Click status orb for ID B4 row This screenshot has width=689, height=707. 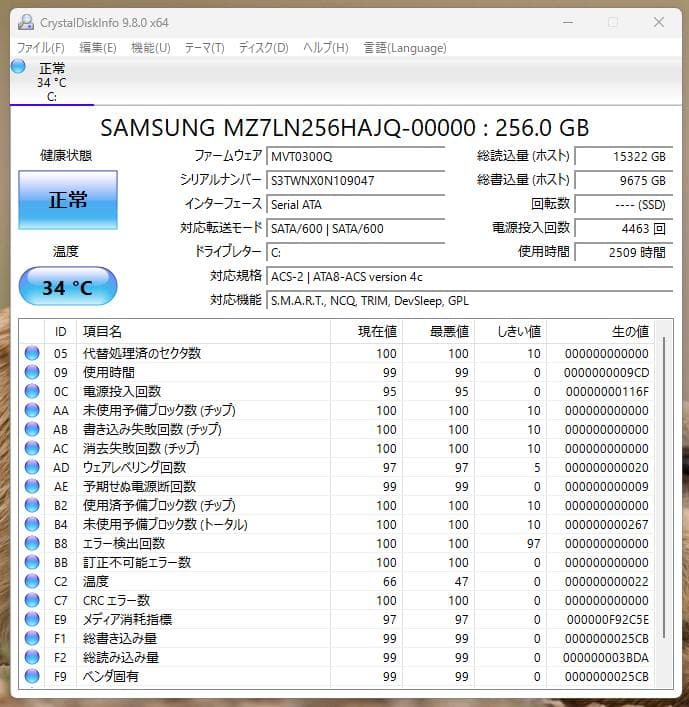32,524
